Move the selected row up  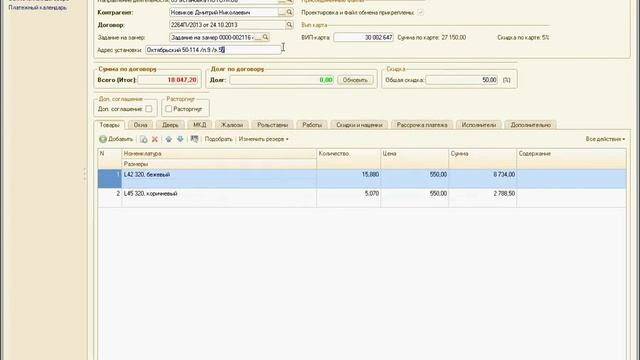pyautogui.click(x=169, y=139)
